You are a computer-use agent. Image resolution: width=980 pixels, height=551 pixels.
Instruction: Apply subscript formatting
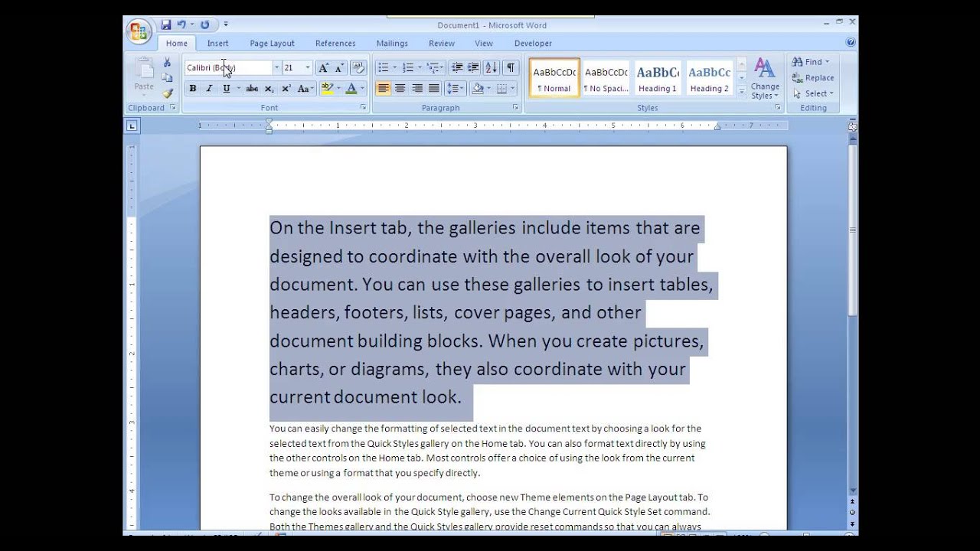269,89
